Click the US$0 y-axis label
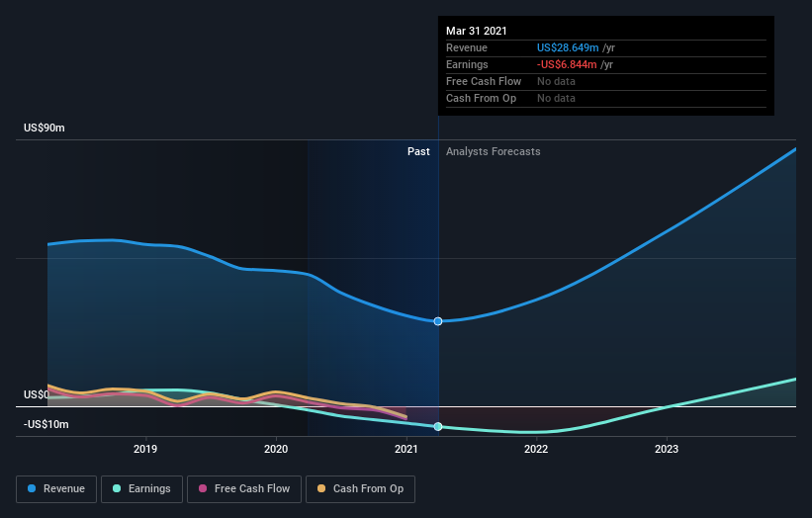Image resolution: width=812 pixels, height=518 pixels. pos(37,394)
